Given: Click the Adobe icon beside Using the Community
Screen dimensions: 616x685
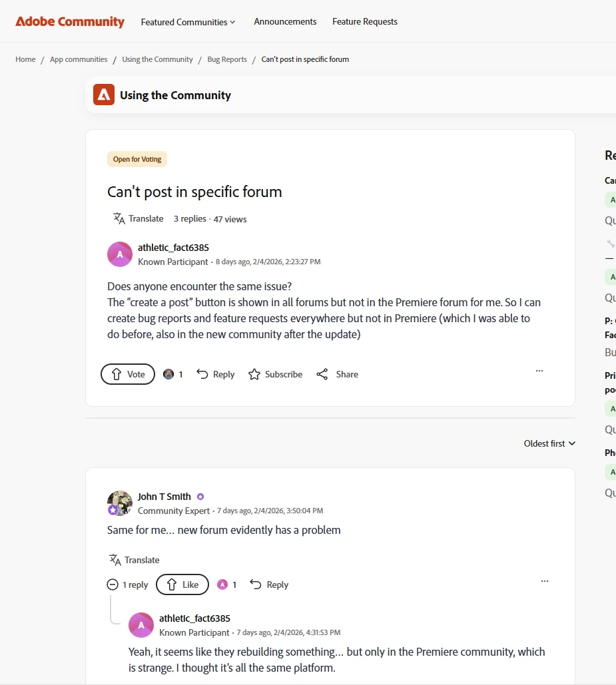Looking at the screenshot, I should 104,95.
